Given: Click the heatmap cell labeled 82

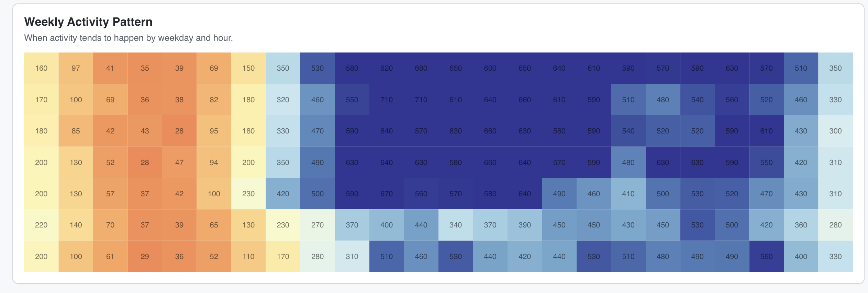Looking at the screenshot, I should coord(214,99).
